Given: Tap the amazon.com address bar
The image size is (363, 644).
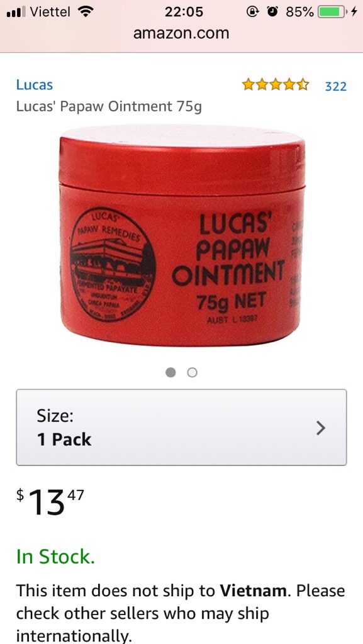Looking at the screenshot, I should click(181, 33).
